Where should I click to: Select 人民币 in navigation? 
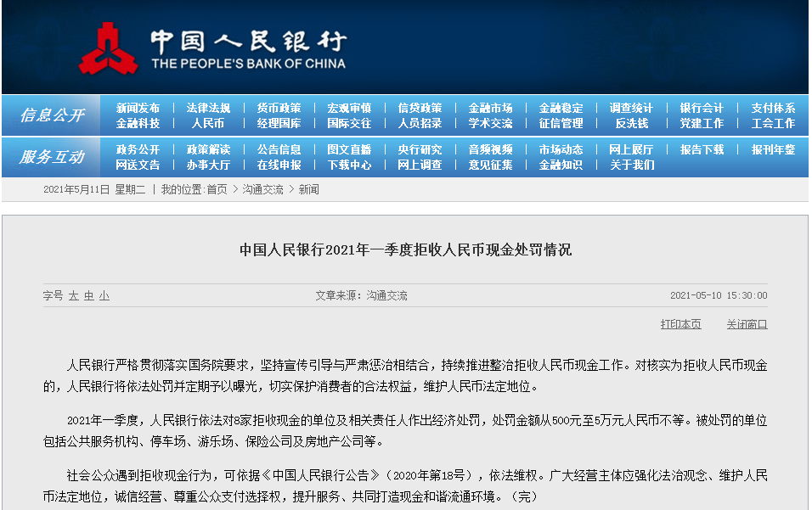[x=208, y=123]
